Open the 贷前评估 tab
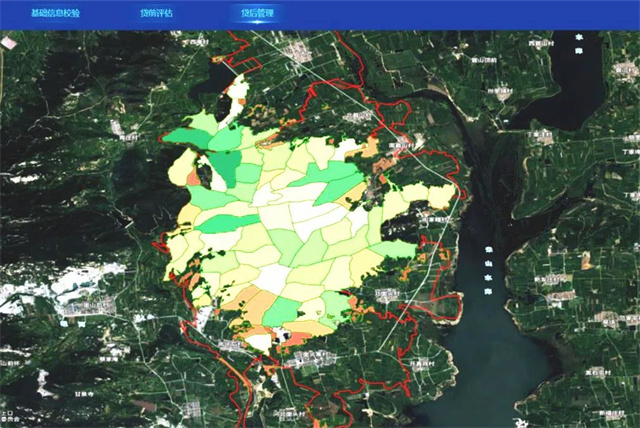The width and height of the screenshot is (640, 428). (156, 14)
